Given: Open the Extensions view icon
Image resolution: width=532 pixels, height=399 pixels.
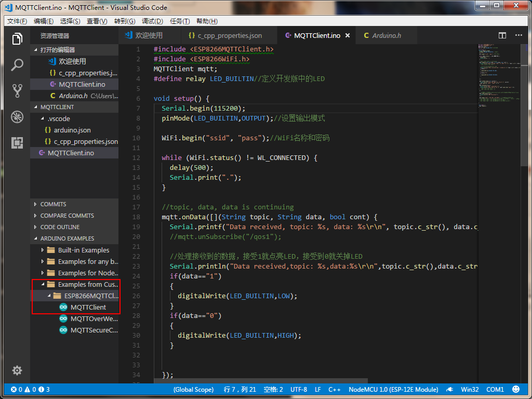Looking at the screenshot, I should point(17,142).
